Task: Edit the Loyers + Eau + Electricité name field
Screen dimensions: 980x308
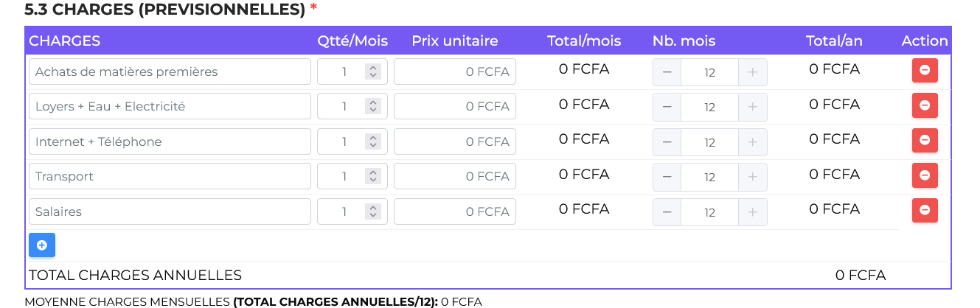Action: (x=170, y=107)
